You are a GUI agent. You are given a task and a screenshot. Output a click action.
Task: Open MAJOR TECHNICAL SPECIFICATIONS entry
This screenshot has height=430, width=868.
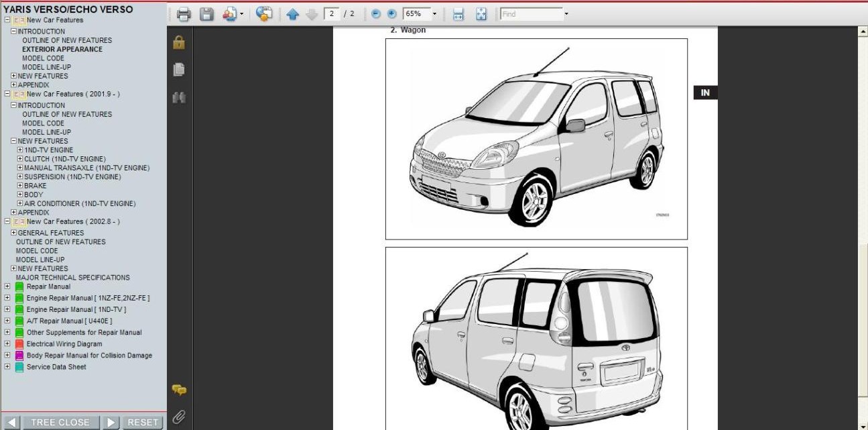point(73,278)
